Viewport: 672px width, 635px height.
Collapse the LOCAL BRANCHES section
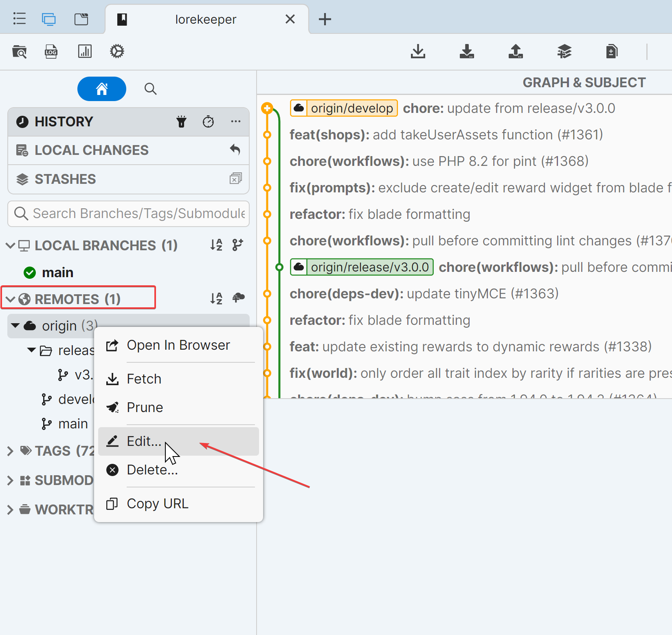coord(11,245)
